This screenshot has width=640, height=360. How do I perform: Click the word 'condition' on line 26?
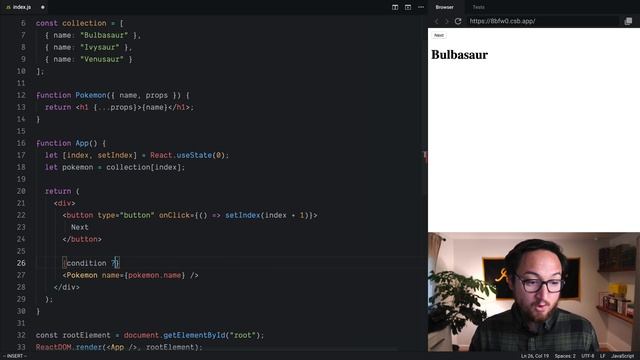[86, 263]
